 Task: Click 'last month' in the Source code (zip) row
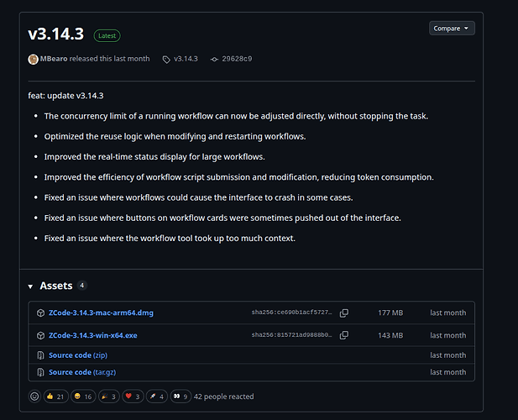[x=448, y=355]
